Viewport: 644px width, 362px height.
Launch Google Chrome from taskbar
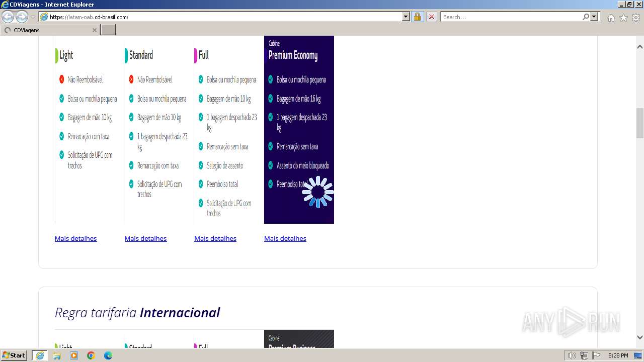pyautogui.click(x=91, y=355)
